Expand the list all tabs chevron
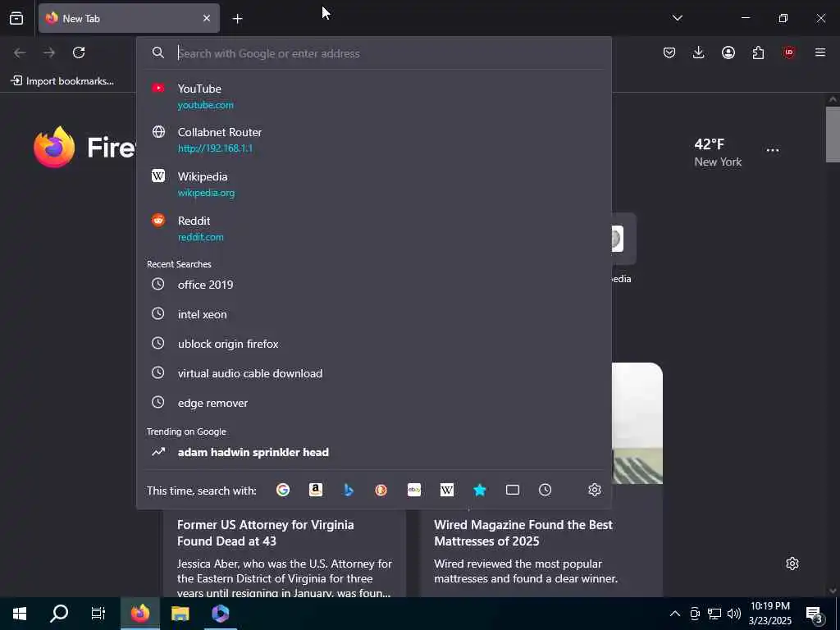The width and height of the screenshot is (840, 630). [677, 18]
